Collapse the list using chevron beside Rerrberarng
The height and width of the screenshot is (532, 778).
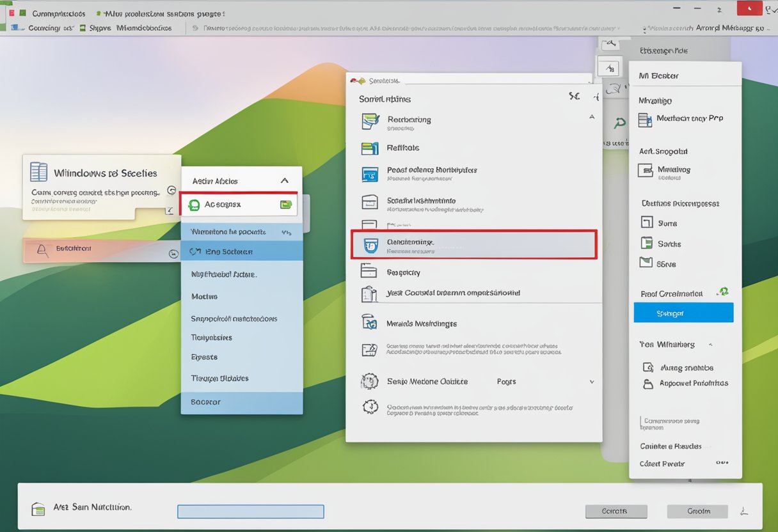click(591, 118)
